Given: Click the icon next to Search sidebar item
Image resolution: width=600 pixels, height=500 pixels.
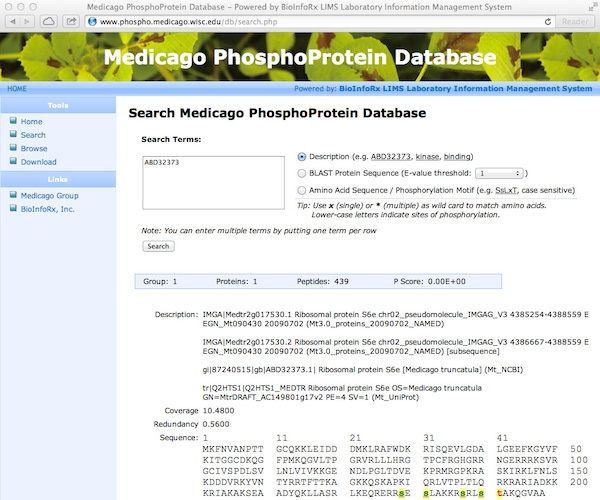Looking at the screenshot, I should (12, 135).
